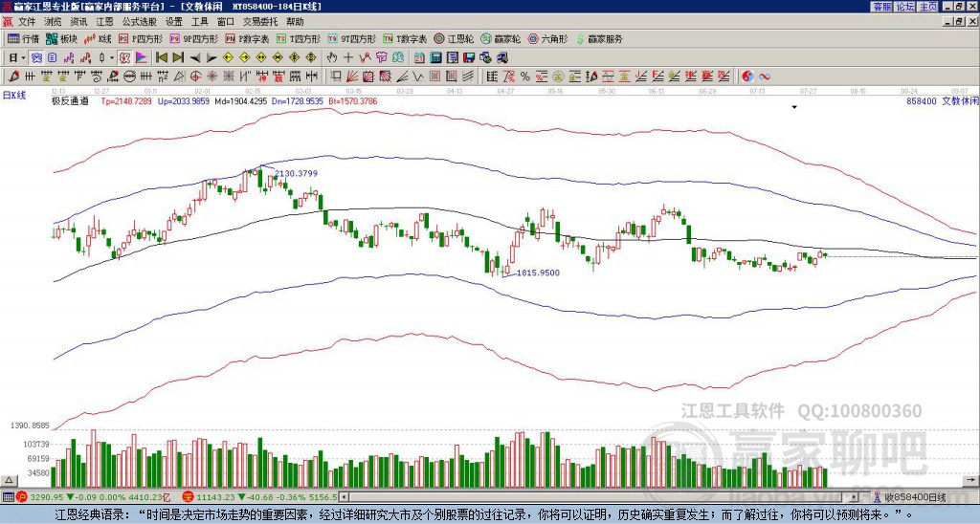Open the T四方形 tool
Viewport: 980px width, 524px height.
point(299,38)
